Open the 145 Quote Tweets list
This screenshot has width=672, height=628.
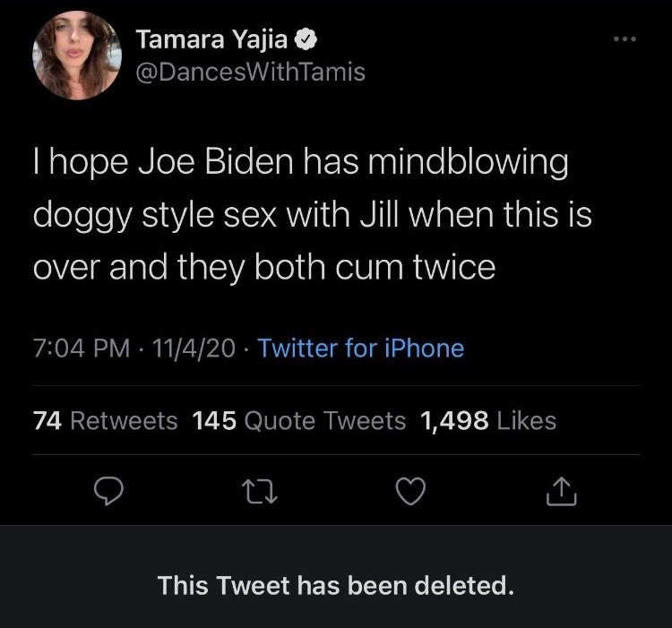299,420
